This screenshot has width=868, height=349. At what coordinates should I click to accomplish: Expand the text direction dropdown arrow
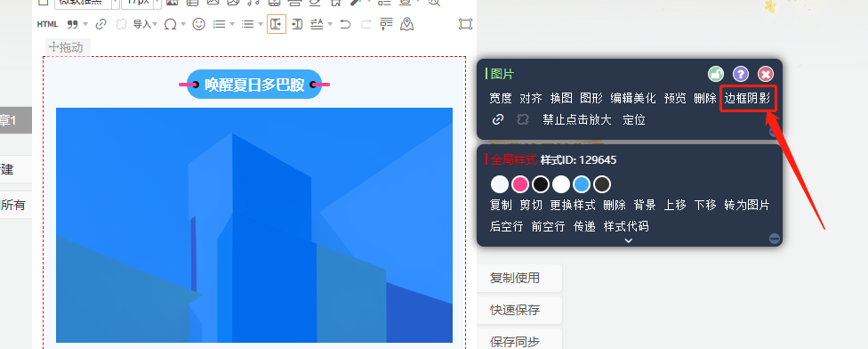[330, 24]
